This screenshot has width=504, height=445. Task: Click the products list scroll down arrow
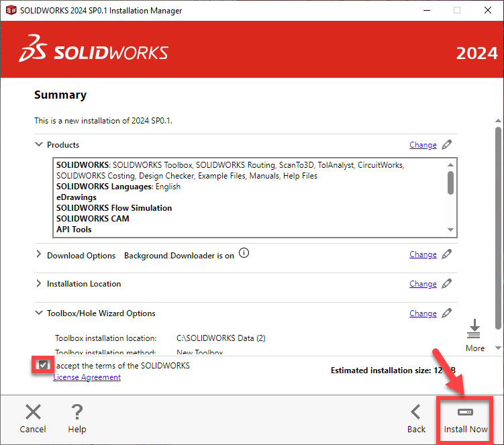(451, 230)
